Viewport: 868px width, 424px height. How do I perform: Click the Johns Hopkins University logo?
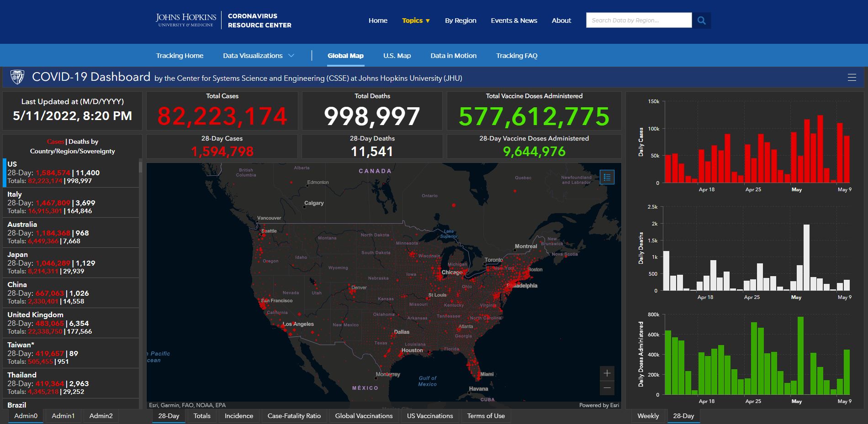(x=186, y=20)
